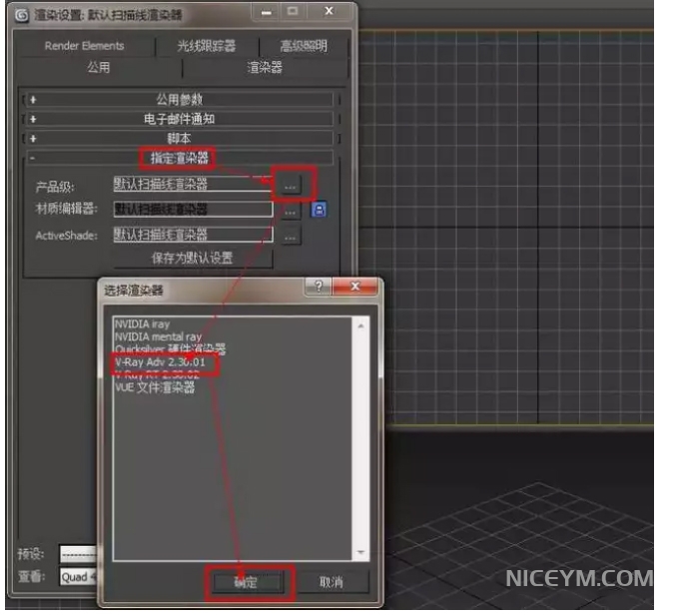Viewport: 683px width, 616px height.
Task: Toggle the material editor lock icon
Action: [319, 210]
